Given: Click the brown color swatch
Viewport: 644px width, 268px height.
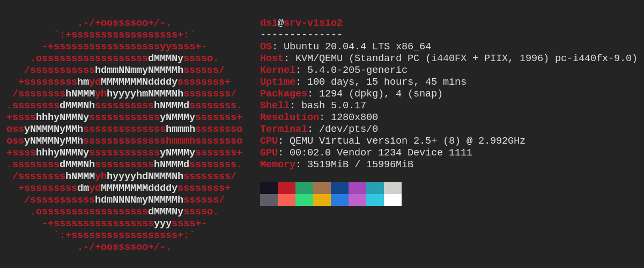Looking at the screenshot, I should click(322, 188).
